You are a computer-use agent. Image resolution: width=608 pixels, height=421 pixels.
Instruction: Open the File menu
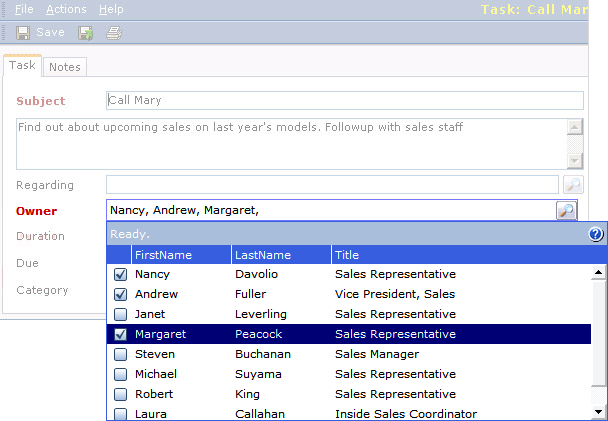(x=24, y=9)
